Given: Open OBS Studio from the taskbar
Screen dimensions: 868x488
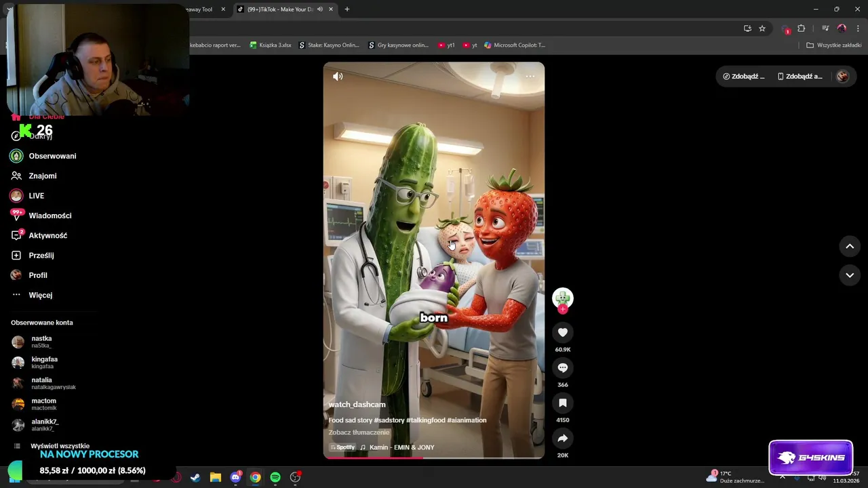Looking at the screenshot, I should click(x=295, y=477).
